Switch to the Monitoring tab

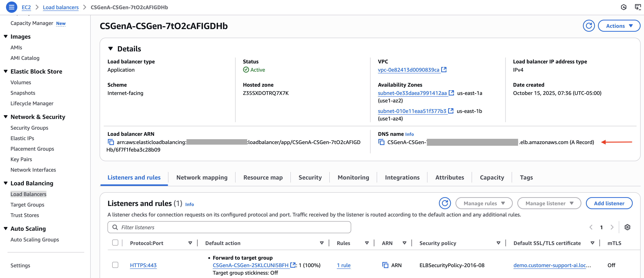pyautogui.click(x=353, y=177)
